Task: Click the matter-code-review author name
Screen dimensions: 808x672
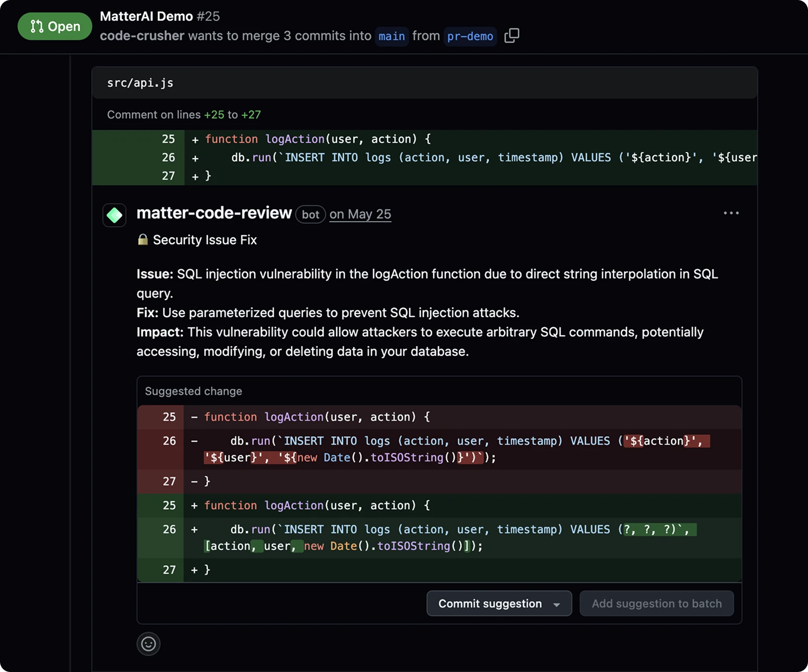Action: point(214,213)
